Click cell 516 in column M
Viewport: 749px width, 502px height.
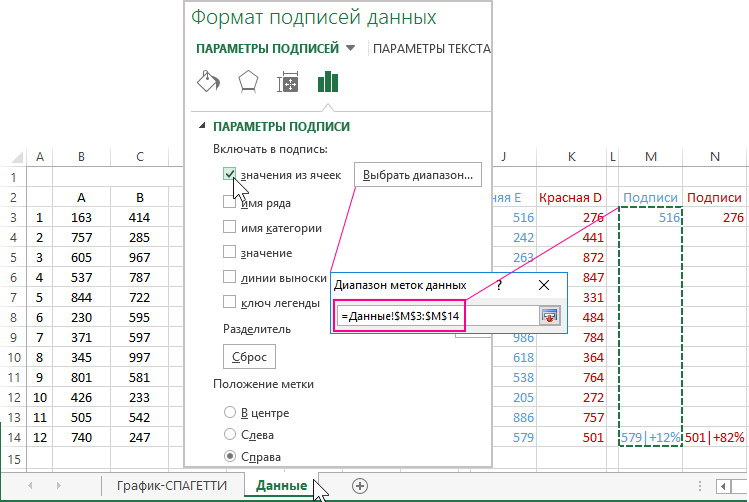(651, 218)
